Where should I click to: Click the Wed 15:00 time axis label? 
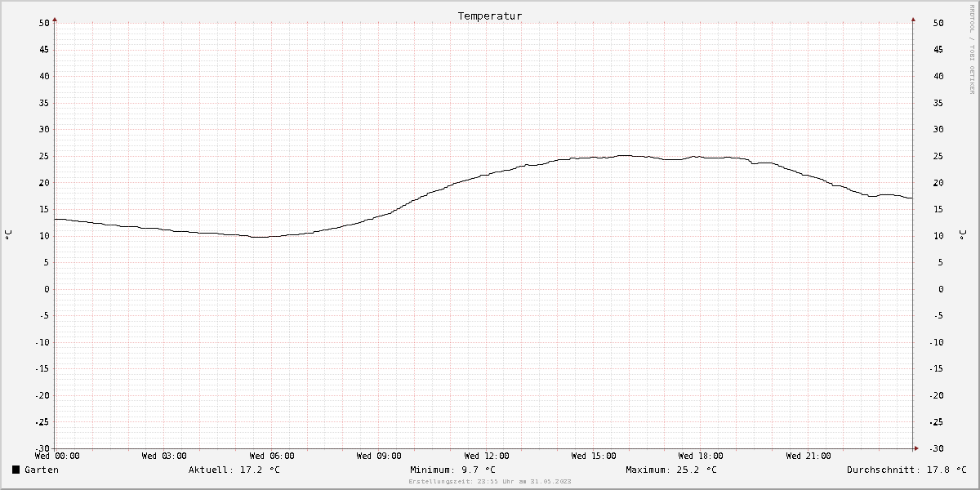tap(594, 456)
